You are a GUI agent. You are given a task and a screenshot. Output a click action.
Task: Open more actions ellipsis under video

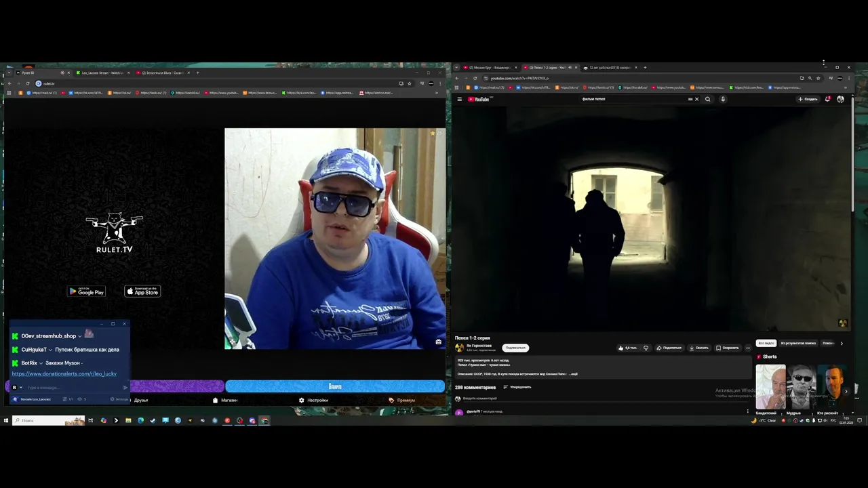point(748,348)
